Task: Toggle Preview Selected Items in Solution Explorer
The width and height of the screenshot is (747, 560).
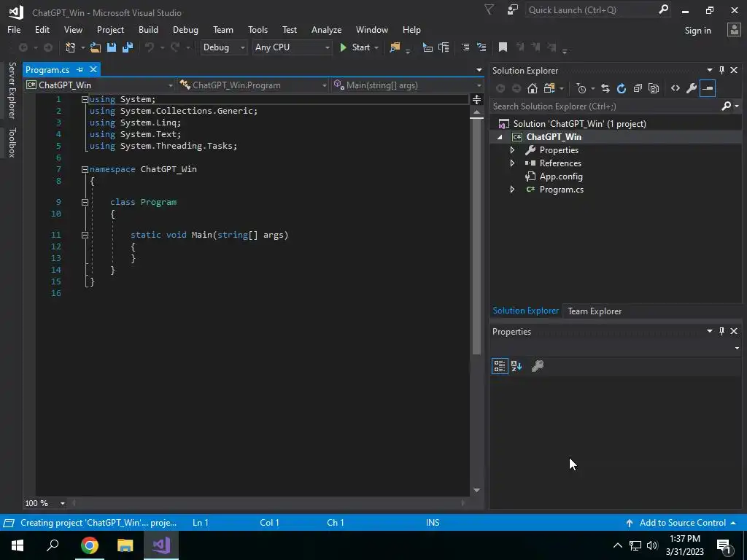Action: [x=708, y=88]
